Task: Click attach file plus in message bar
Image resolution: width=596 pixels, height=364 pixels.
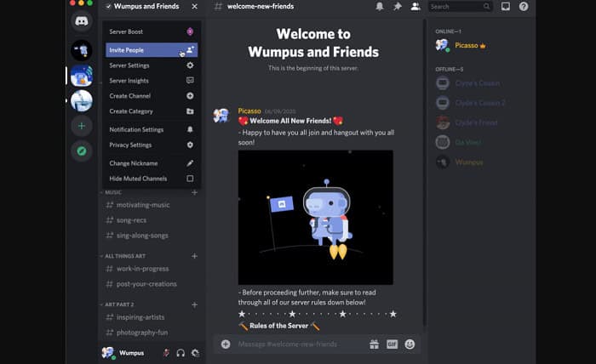Action: click(226, 344)
